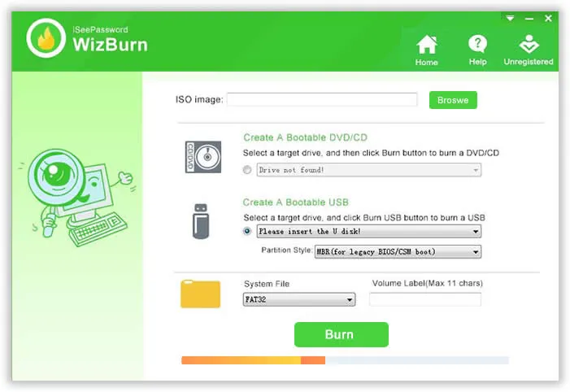The width and height of the screenshot is (570, 392).
Task: Click the CD/DVD drive icon
Action: pyautogui.click(x=202, y=156)
